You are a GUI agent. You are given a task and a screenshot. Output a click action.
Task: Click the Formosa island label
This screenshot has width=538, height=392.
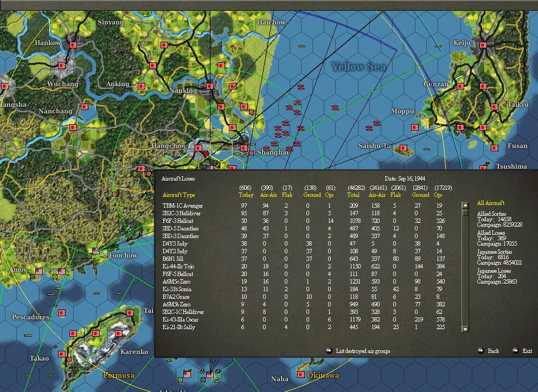(119, 375)
